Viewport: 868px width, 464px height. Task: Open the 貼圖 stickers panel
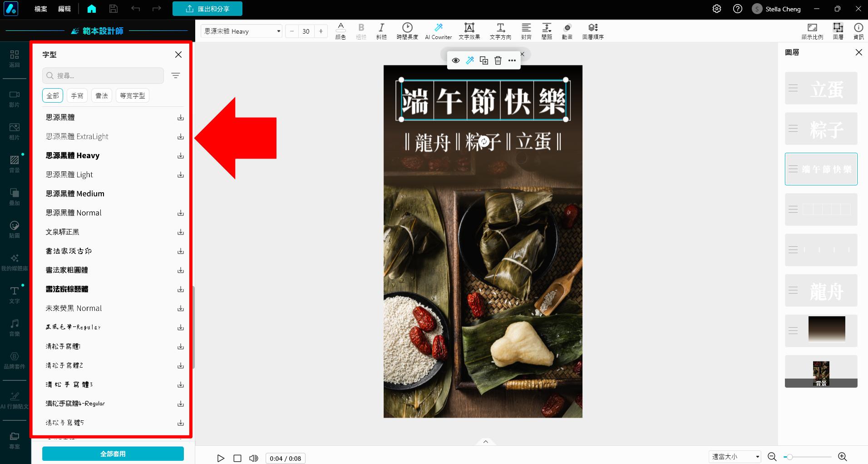pyautogui.click(x=14, y=230)
